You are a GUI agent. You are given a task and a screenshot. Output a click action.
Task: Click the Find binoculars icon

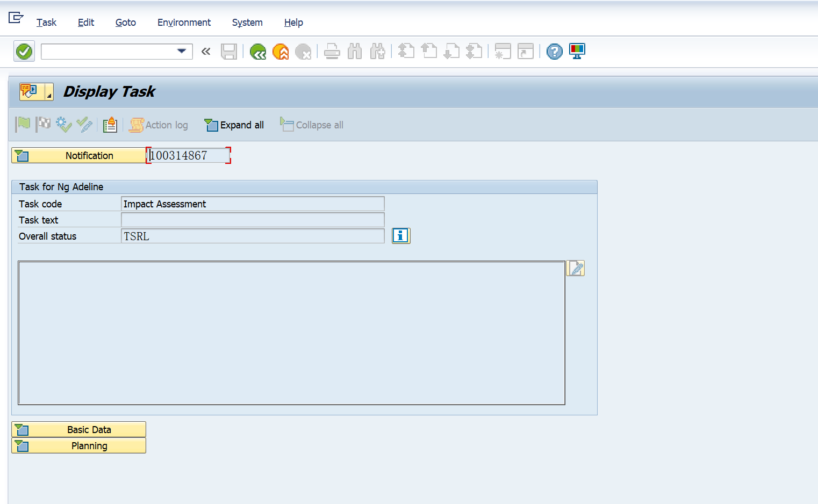pyautogui.click(x=355, y=52)
